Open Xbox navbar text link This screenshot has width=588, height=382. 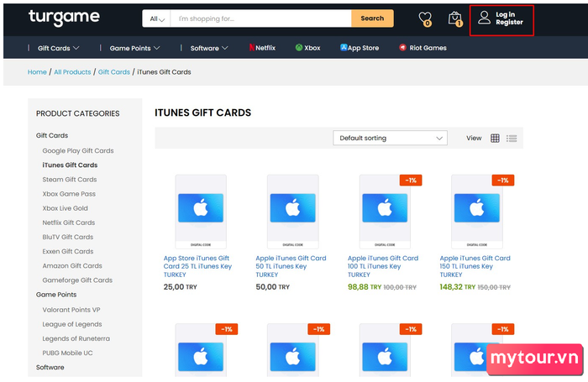click(312, 48)
